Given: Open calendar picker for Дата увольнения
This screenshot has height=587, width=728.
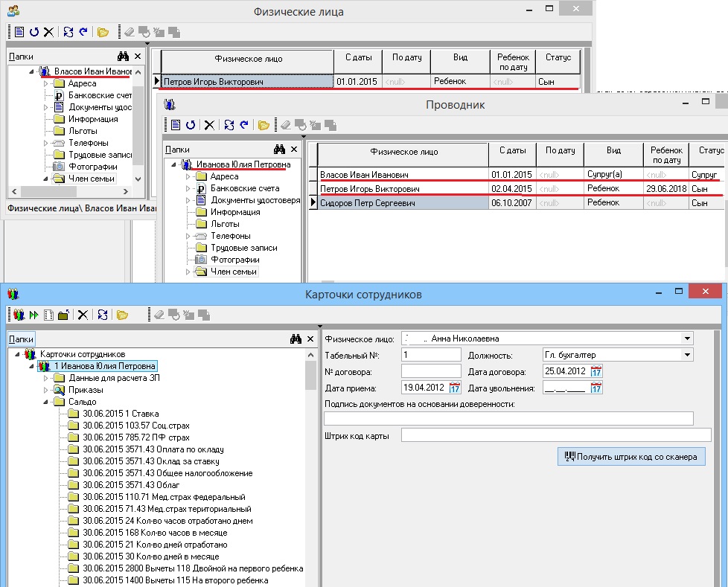Looking at the screenshot, I should (x=596, y=388).
